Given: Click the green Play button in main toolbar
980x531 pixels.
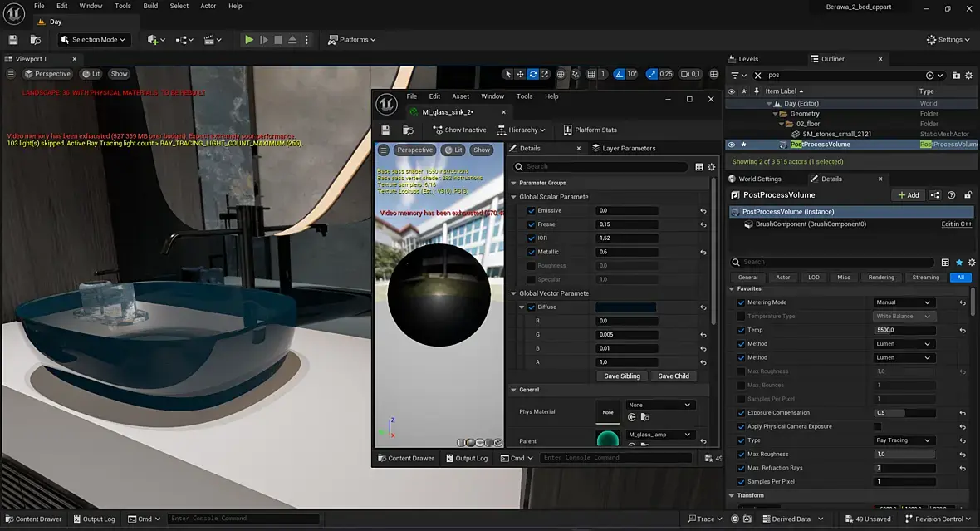Looking at the screenshot, I should point(248,39).
